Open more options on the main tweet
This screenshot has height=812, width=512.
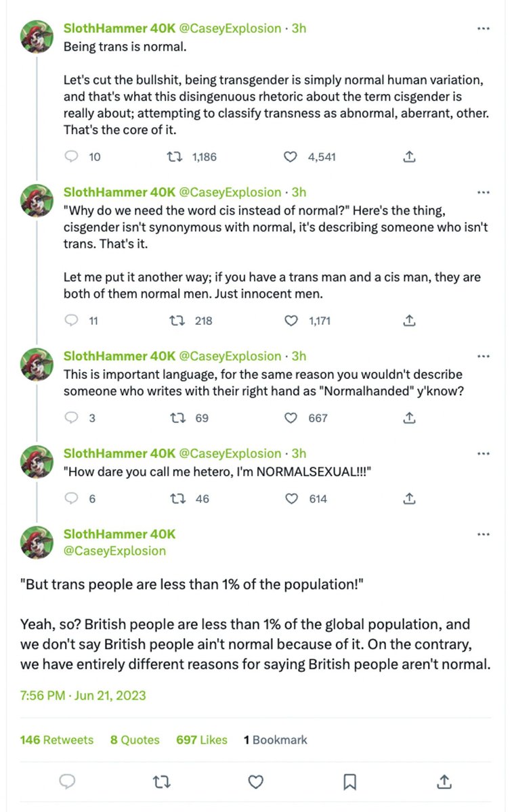click(x=483, y=535)
